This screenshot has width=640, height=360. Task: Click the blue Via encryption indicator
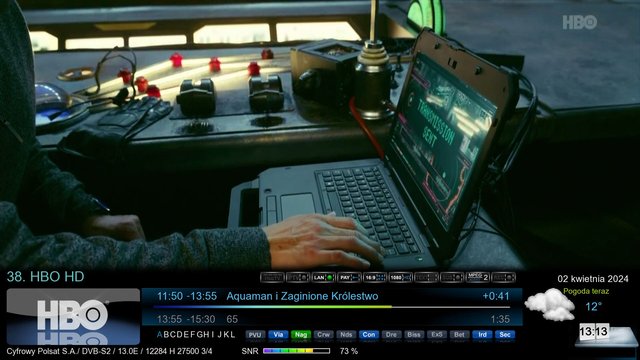pyautogui.click(x=278, y=335)
